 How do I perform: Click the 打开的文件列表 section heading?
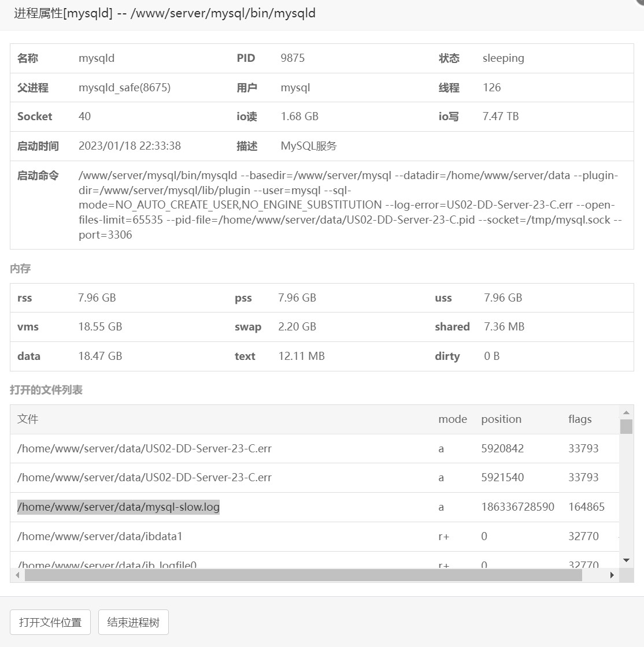point(46,390)
